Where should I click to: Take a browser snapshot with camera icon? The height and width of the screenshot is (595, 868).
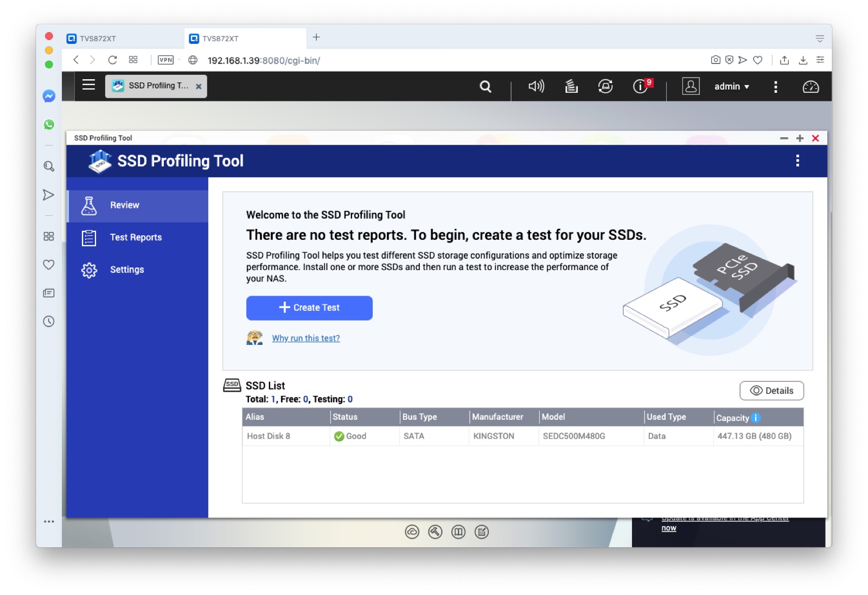pyautogui.click(x=716, y=60)
